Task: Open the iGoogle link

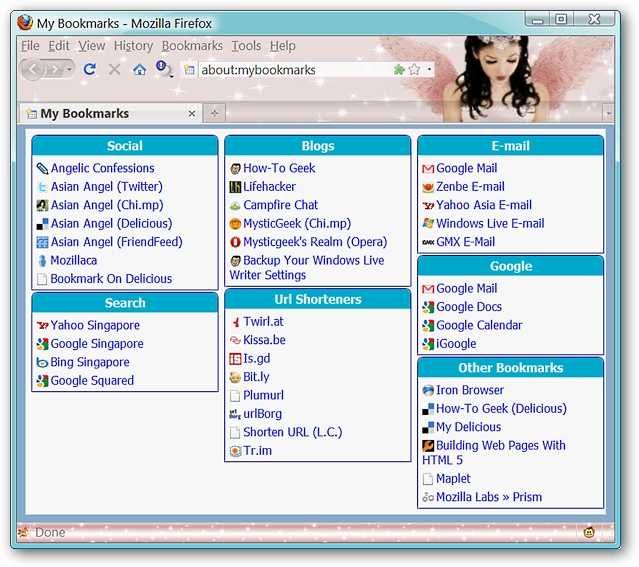Action: click(x=456, y=344)
